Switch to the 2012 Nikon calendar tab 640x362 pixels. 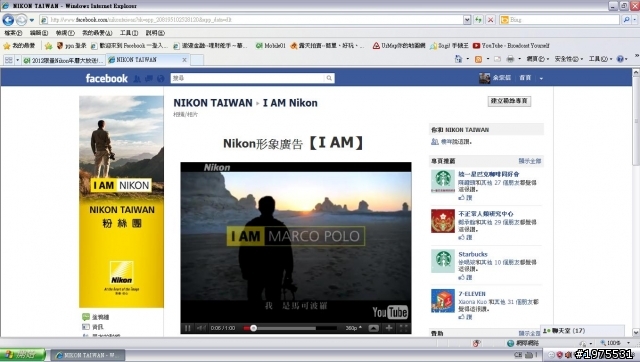coord(63,60)
